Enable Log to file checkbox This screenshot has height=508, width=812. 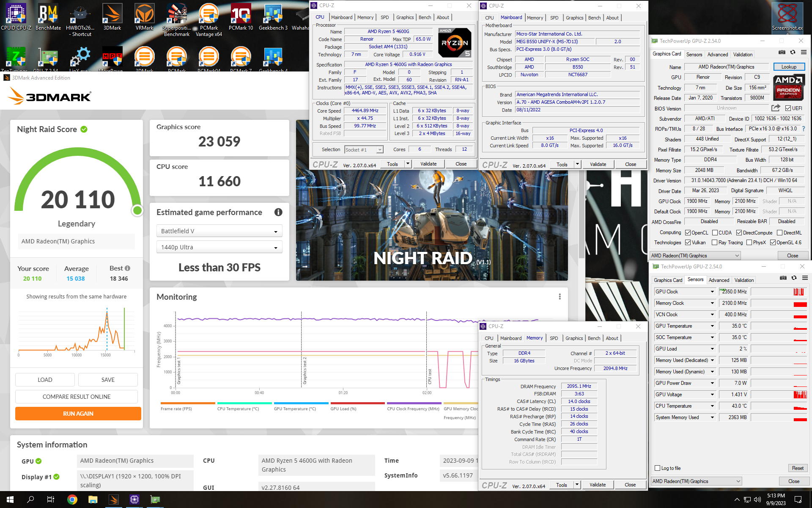(x=657, y=468)
